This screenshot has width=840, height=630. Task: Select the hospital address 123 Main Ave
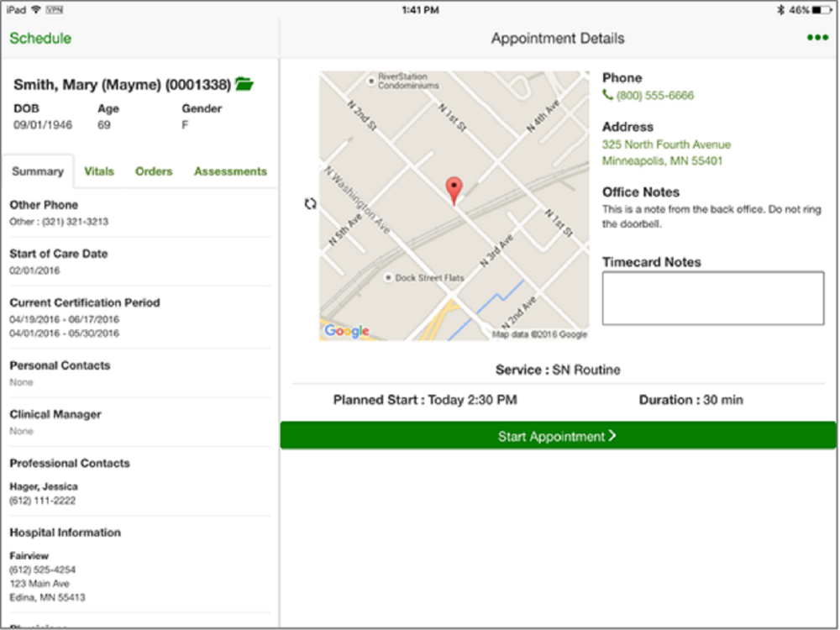point(39,584)
